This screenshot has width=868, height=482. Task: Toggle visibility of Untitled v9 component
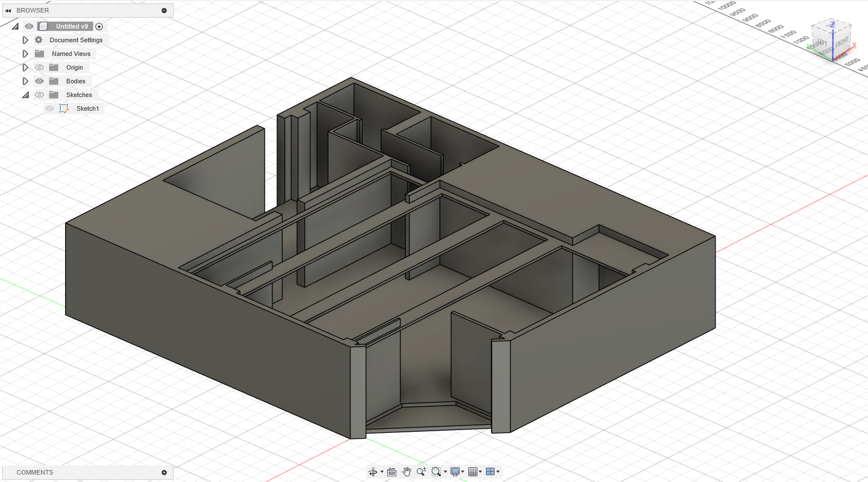coord(29,26)
